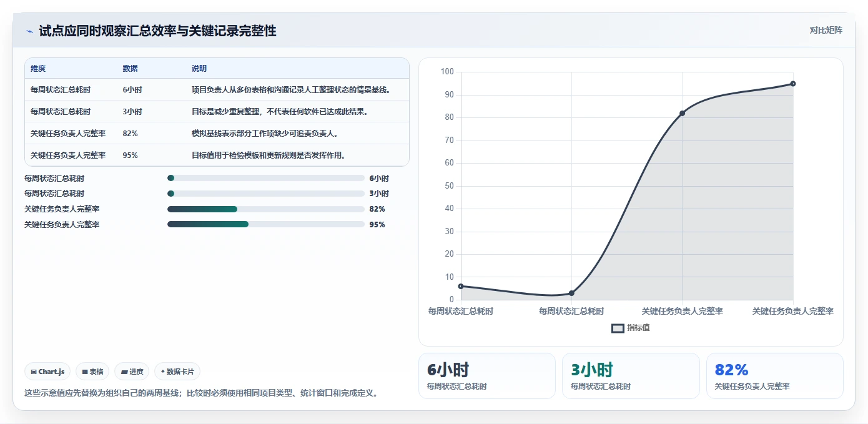
Task: Click the progress bar labeled 82%
Action: click(266, 209)
